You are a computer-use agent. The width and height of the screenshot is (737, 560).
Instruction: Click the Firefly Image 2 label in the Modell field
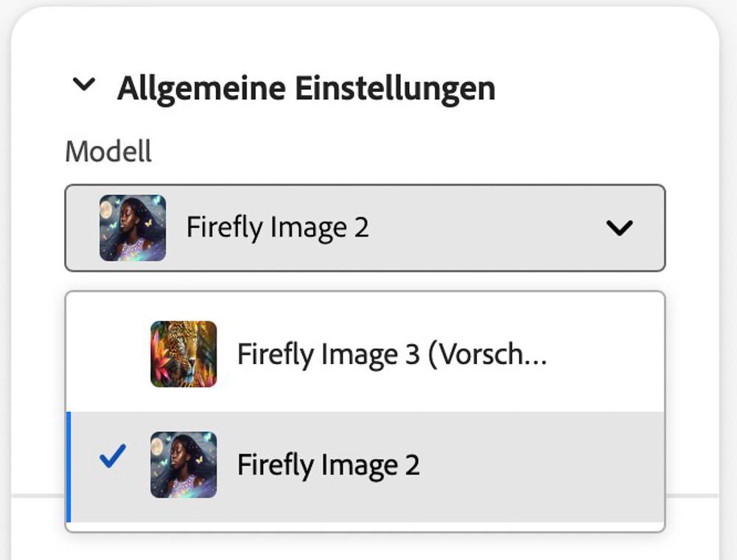point(277,228)
